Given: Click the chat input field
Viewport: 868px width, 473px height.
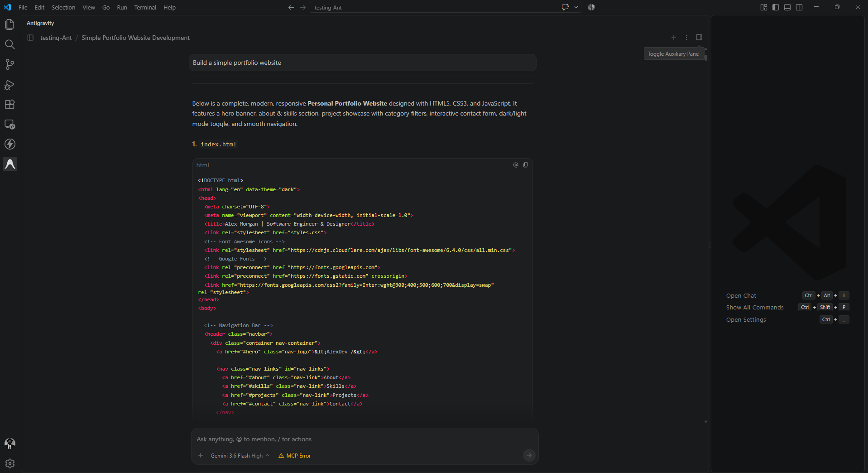Looking at the screenshot, I should [x=364, y=439].
